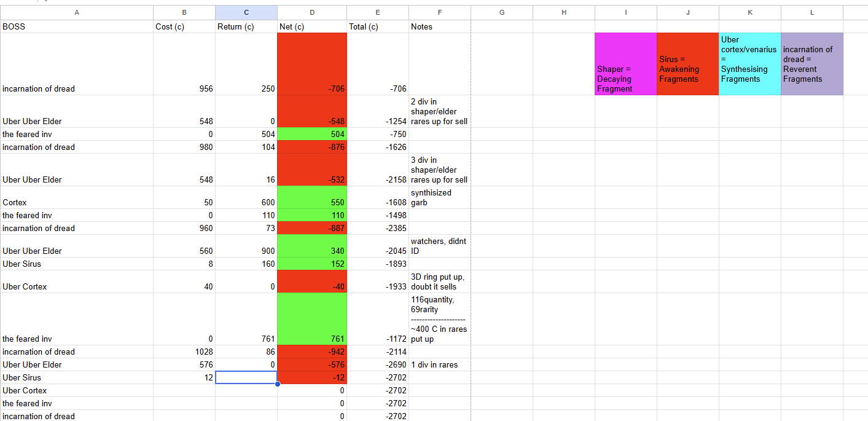The width and height of the screenshot is (868, 421).
Task: Click the selected empty Return cell in Uber Sirus row
Action: 246,377
